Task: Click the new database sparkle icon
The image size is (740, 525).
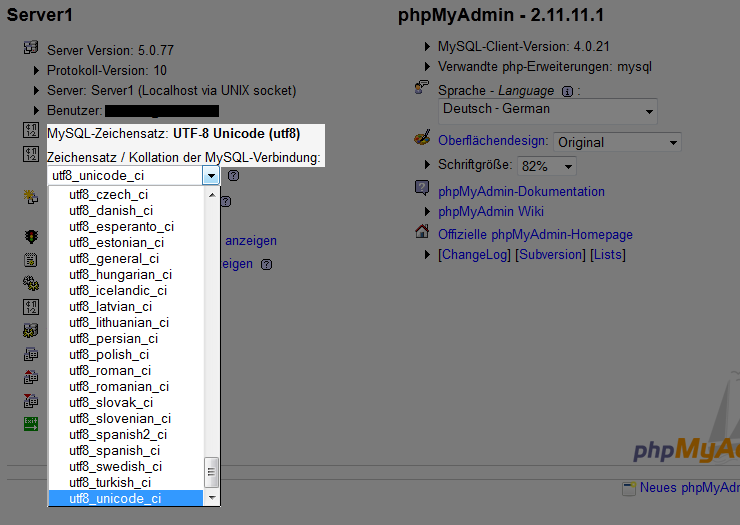Action: (31, 196)
